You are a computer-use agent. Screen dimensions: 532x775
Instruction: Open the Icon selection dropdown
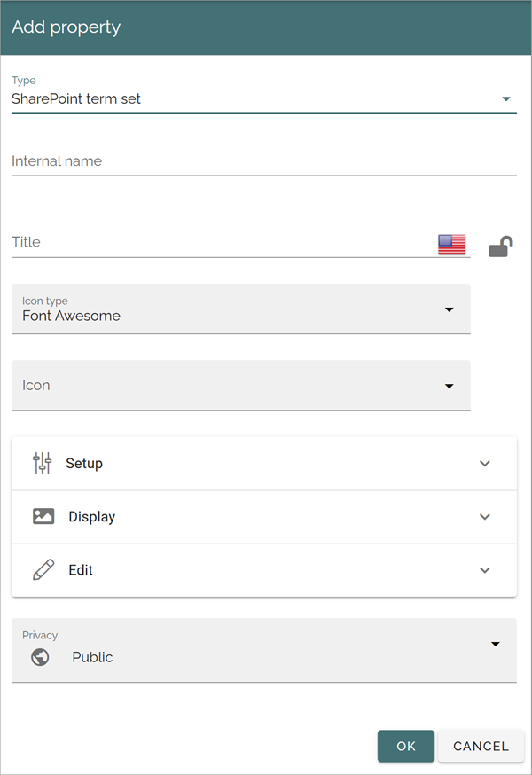[241, 386]
